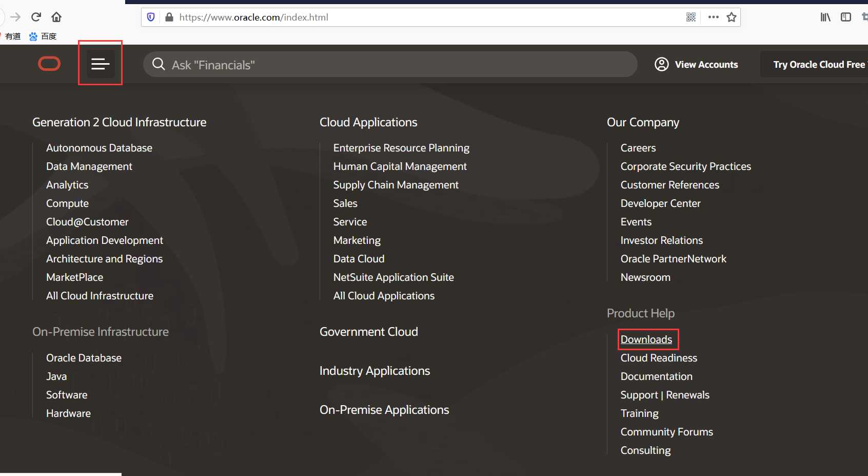Bookmark this page with star icon
Image resolution: width=868 pixels, height=476 pixels.
(x=732, y=17)
